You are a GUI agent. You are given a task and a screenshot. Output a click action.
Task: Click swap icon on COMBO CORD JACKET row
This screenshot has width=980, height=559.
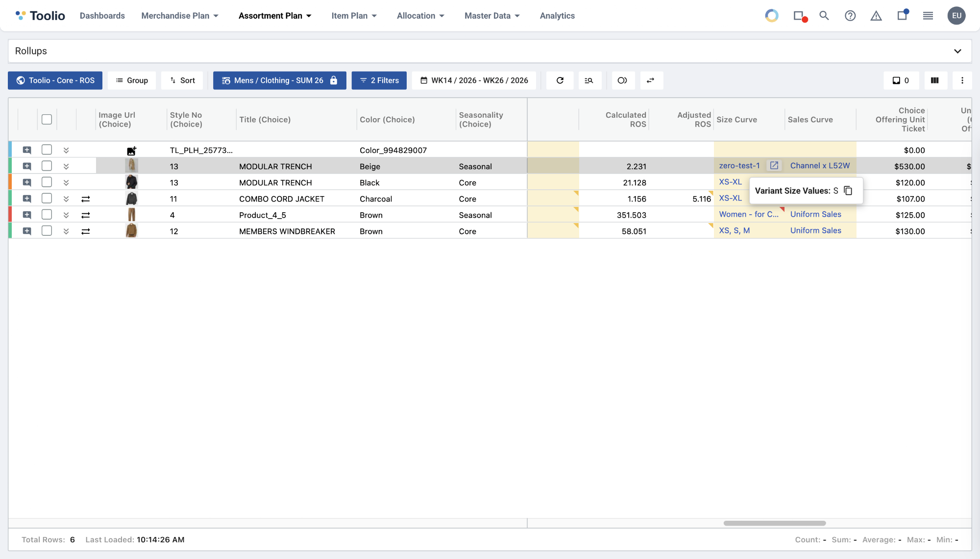[86, 199]
